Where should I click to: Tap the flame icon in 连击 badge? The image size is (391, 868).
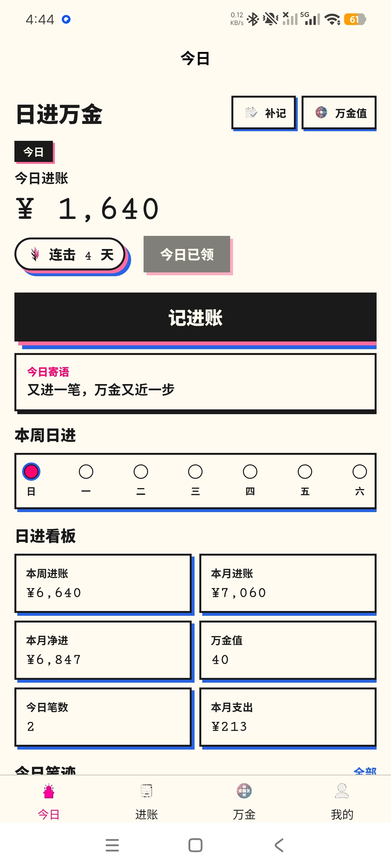pos(35,254)
